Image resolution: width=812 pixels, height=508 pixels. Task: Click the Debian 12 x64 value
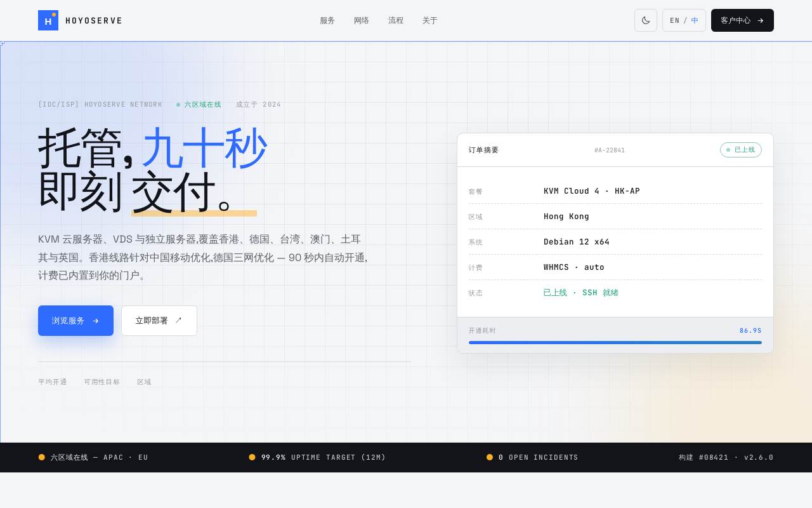(x=577, y=242)
